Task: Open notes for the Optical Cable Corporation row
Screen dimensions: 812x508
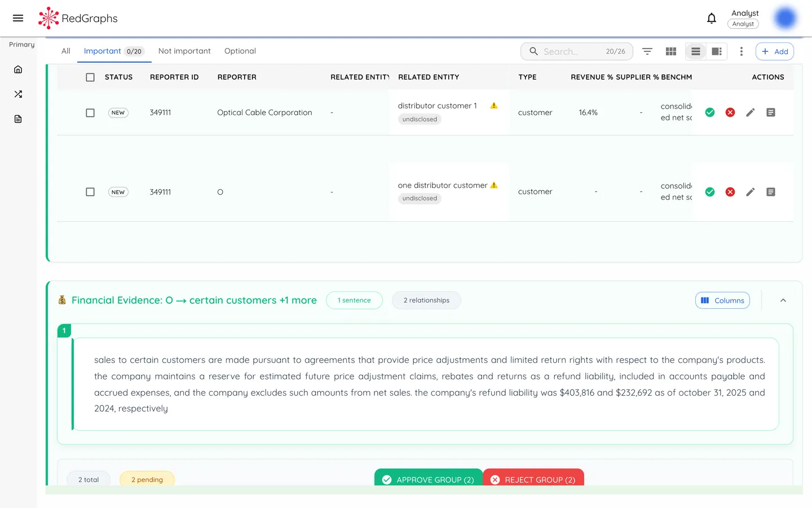Action: [771, 112]
